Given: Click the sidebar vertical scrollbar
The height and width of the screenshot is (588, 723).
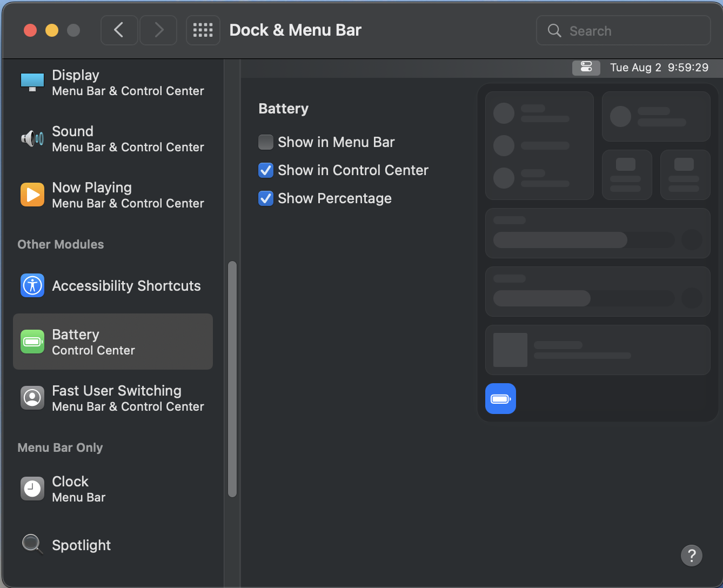Looking at the screenshot, I should click(x=232, y=378).
